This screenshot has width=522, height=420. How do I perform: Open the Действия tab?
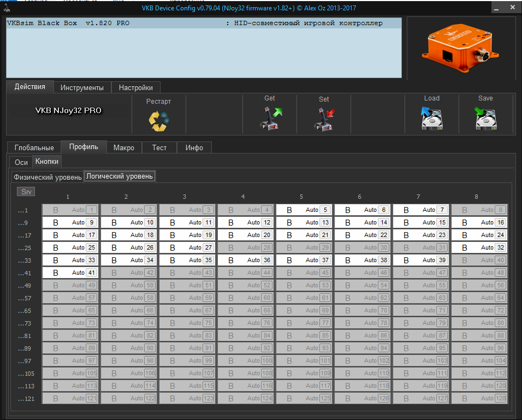click(30, 87)
